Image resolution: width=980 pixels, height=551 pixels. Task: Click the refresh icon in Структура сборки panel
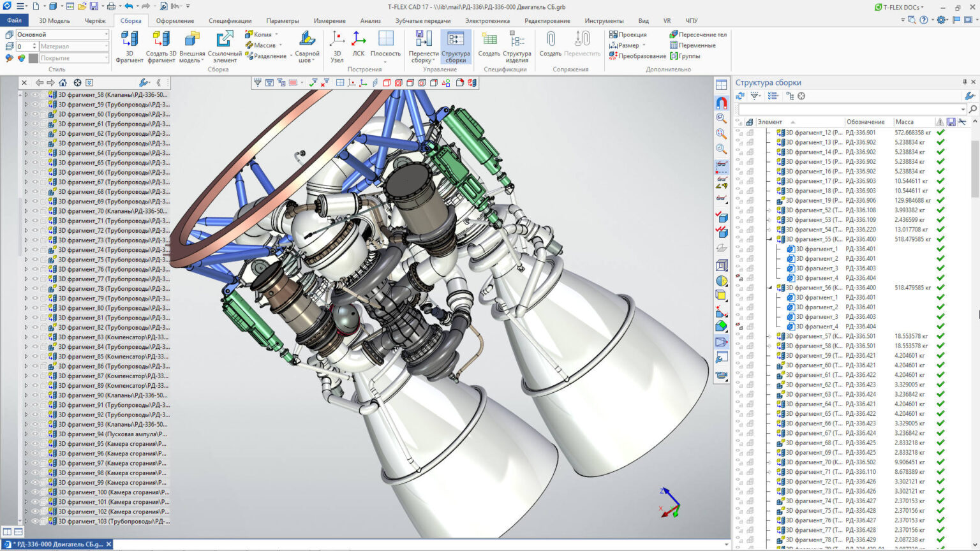click(739, 96)
